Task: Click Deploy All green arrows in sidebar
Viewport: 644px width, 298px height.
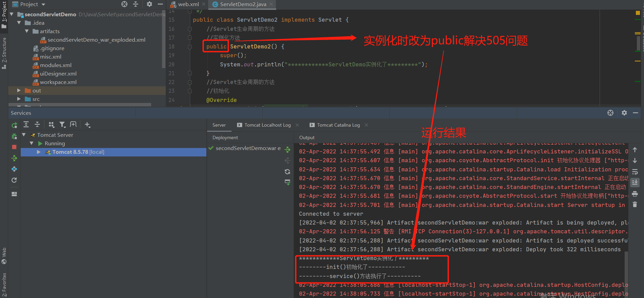Action: pyautogui.click(x=14, y=158)
